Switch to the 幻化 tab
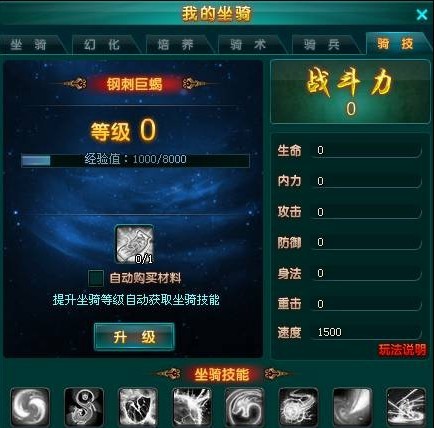 (102, 44)
